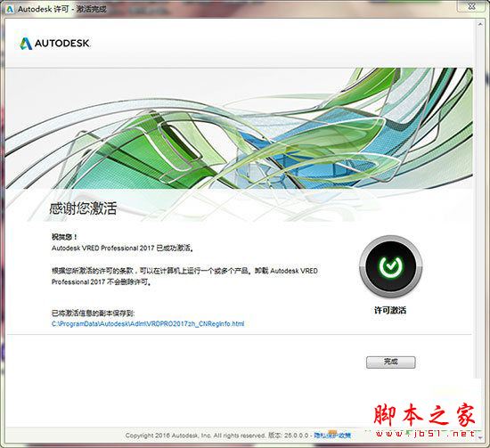Click the AUTODESK wordmark text

62,43
